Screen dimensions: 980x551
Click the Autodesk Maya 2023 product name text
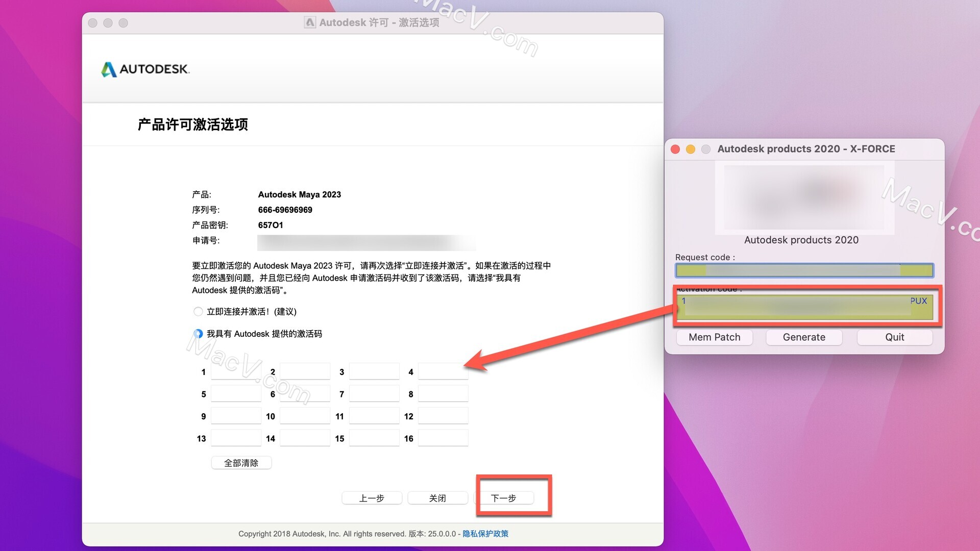coord(300,194)
